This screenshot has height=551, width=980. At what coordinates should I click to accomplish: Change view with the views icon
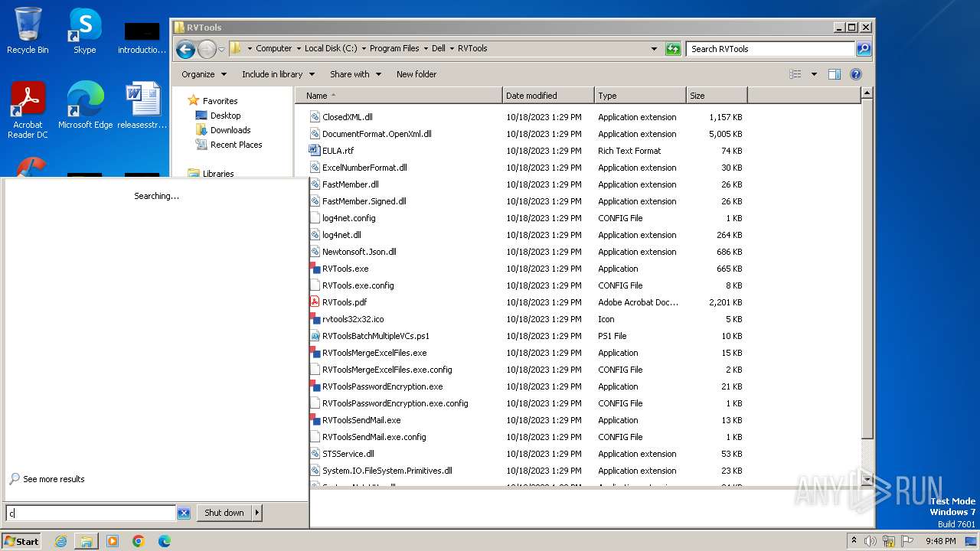coord(795,74)
